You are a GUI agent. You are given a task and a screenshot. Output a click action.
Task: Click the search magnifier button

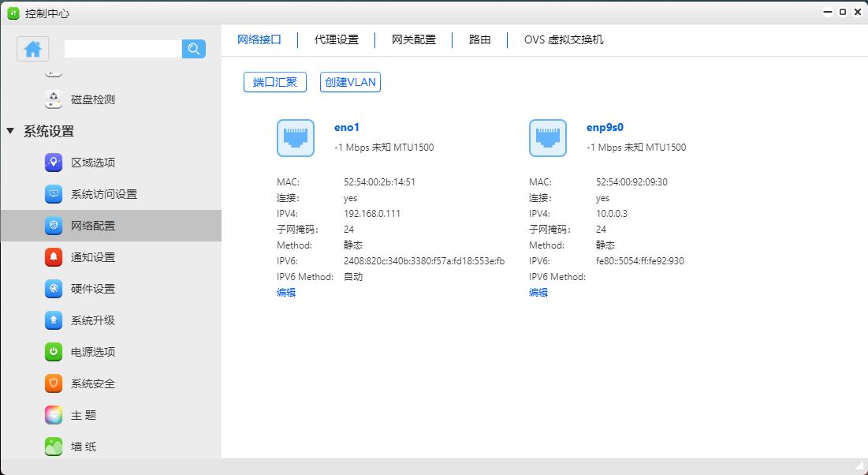click(x=193, y=48)
